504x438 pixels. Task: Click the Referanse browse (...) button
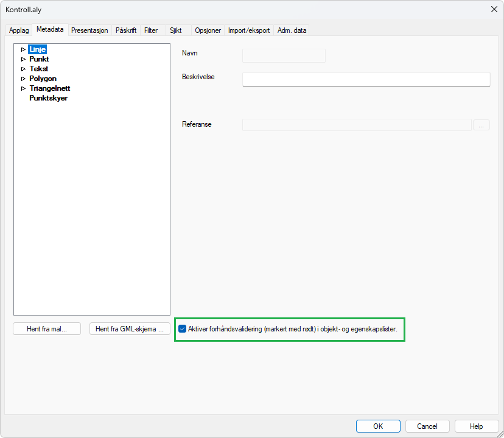(481, 125)
